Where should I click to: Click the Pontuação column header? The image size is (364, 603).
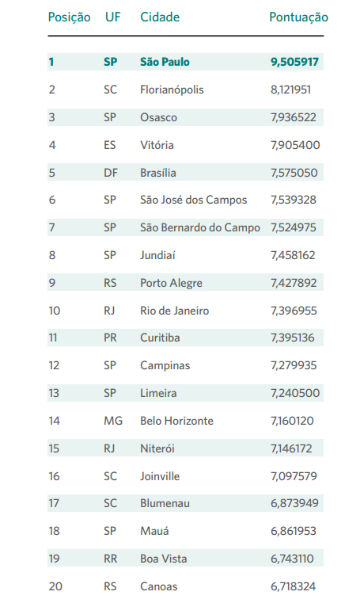tap(298, 17)
